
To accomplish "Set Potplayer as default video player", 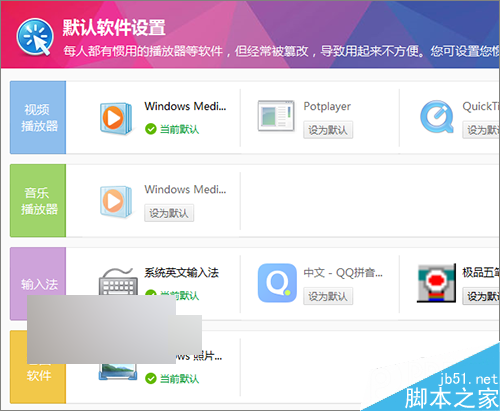I will coord(328,130).
